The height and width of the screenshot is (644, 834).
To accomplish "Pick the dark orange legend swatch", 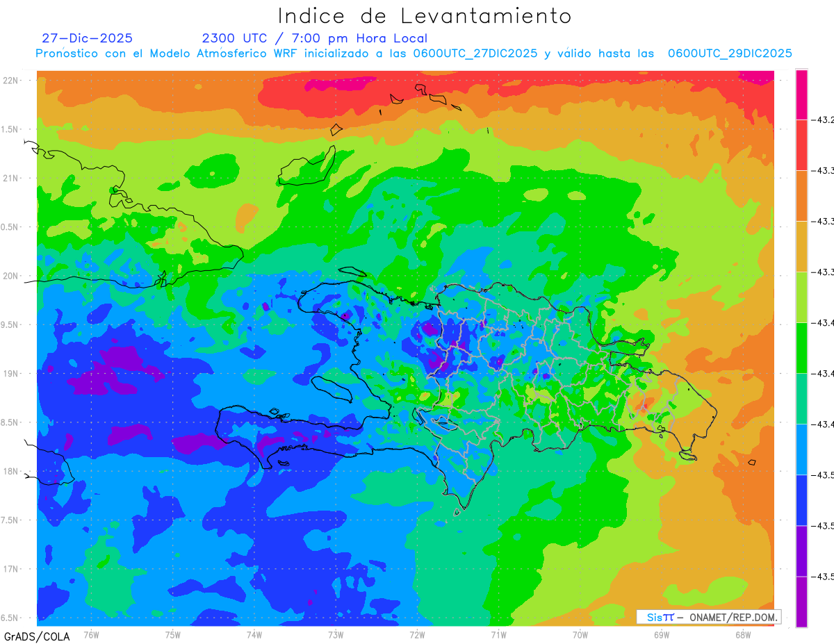I will point(801,196).
